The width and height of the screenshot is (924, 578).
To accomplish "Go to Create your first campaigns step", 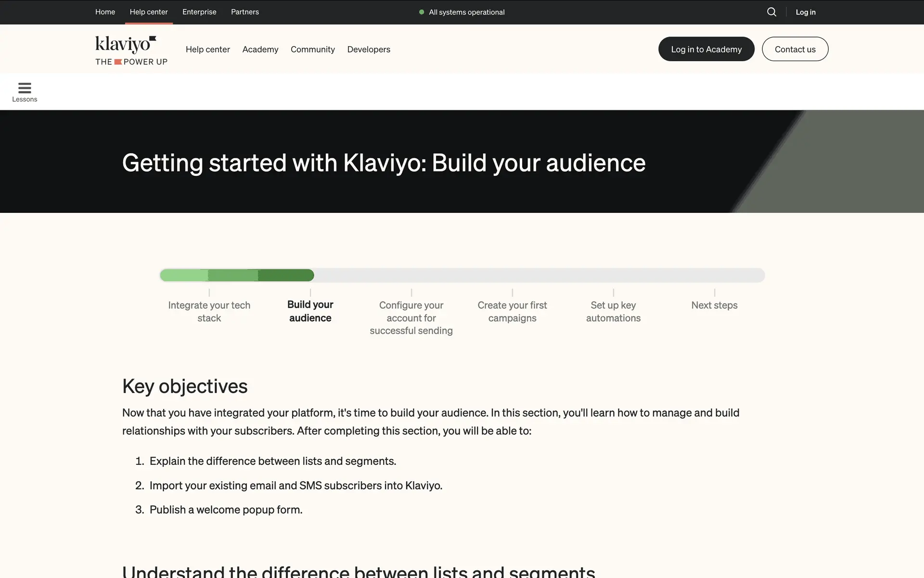I will point(512,311).
